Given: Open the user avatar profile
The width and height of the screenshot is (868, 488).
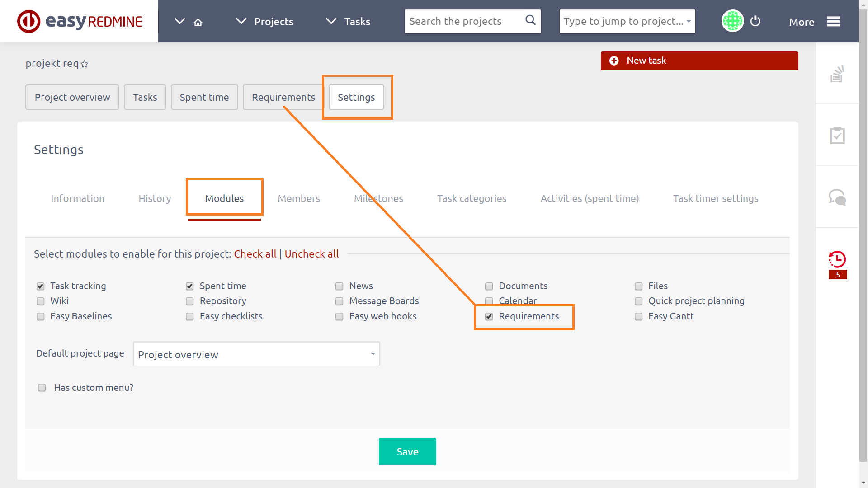Looking at the screenshot, I should pos(732,21).
